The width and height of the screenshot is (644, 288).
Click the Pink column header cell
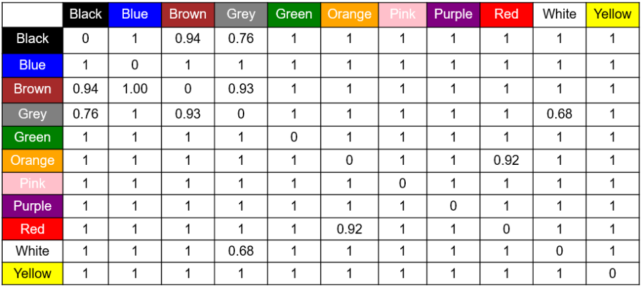pos(402,15)
